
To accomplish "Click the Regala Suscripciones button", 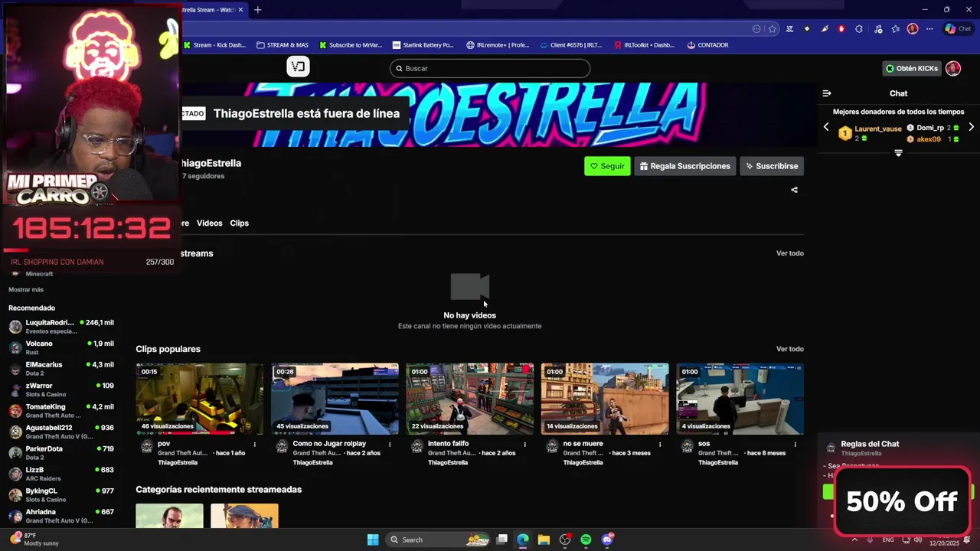I will 685,166.
